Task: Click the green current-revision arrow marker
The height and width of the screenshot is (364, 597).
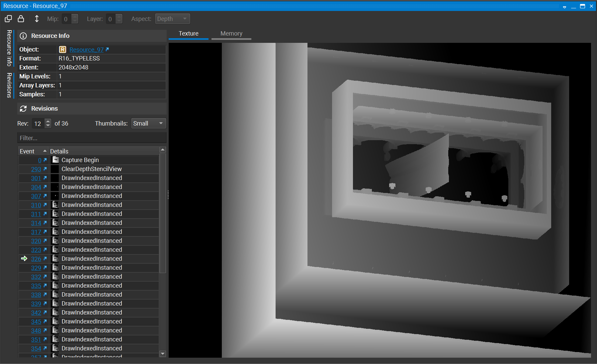Action: click(x=24, y=258)
